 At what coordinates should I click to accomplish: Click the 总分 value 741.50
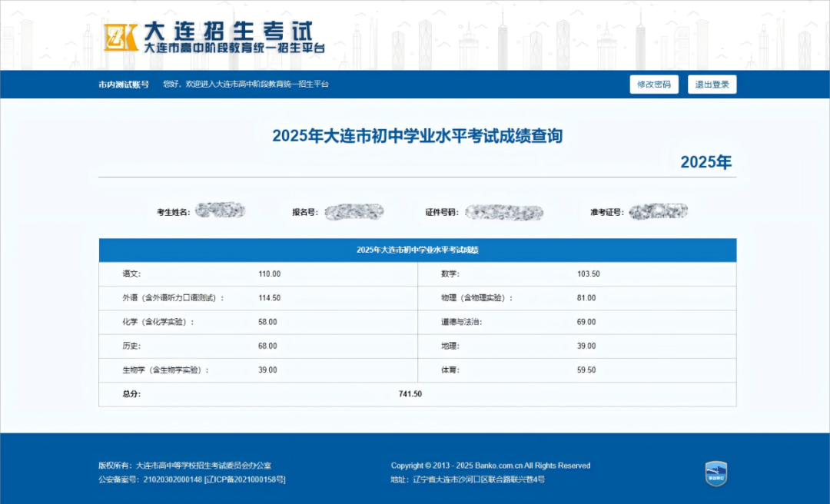click(410, 394)
